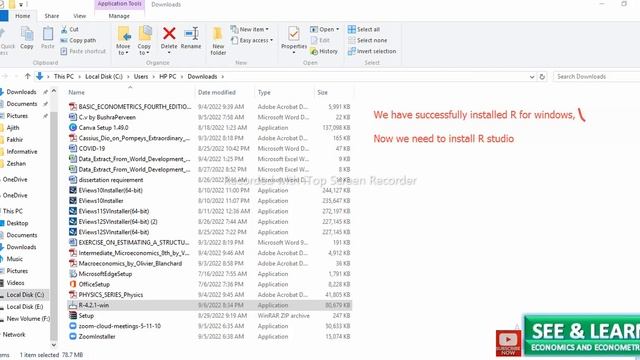Open Informative folder in sidebar
The image size is (640, 360).
coord(22,151)
